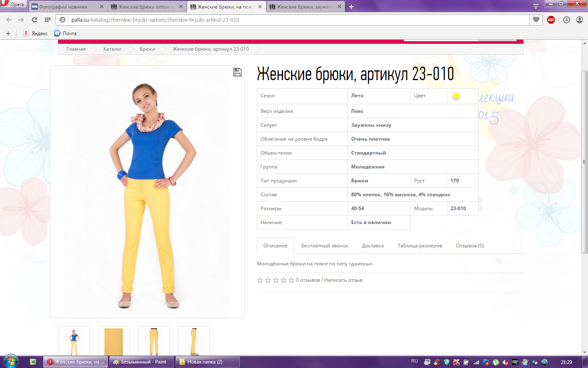Switch to Безымянный - Paint window

click(142, 362)
